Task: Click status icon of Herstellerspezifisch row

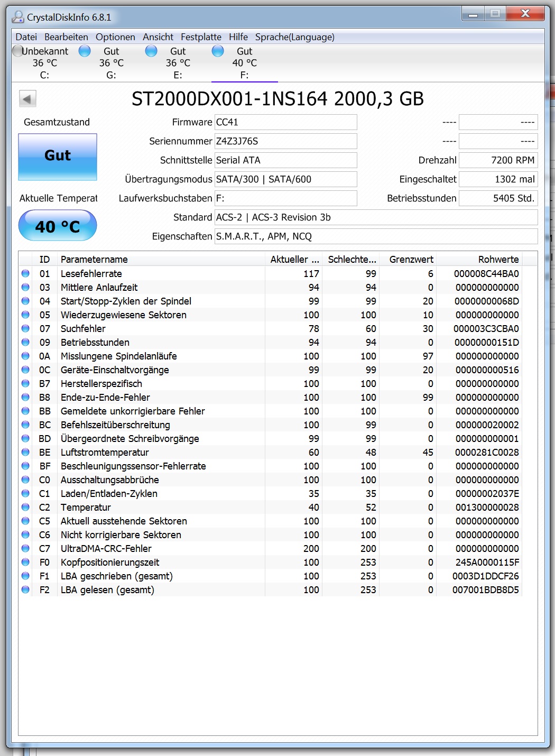Action: (x=25, y=383)
